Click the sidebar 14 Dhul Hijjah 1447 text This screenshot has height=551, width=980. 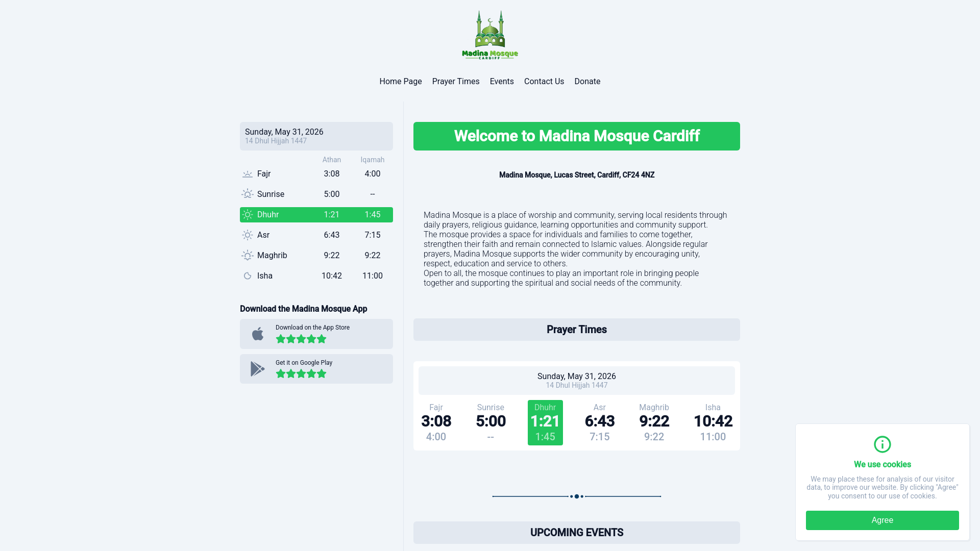[276, 141]
